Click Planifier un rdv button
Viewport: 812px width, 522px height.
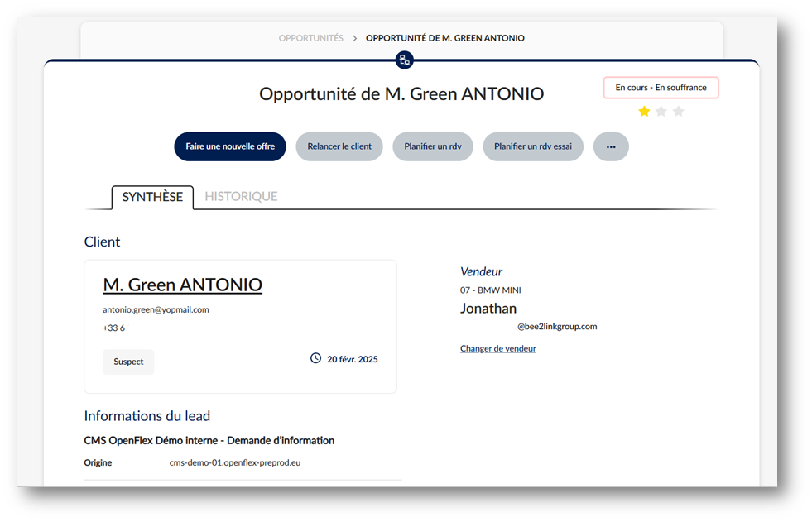point(433,146)
